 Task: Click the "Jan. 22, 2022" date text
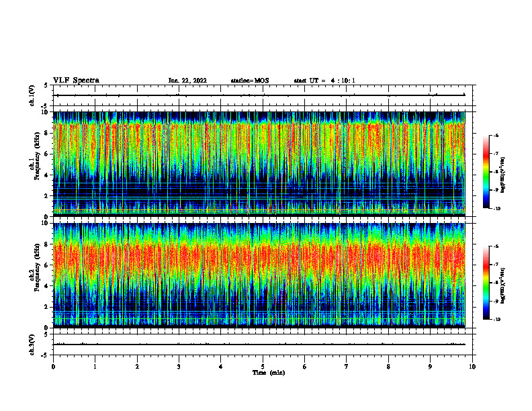tap(187, 81)
